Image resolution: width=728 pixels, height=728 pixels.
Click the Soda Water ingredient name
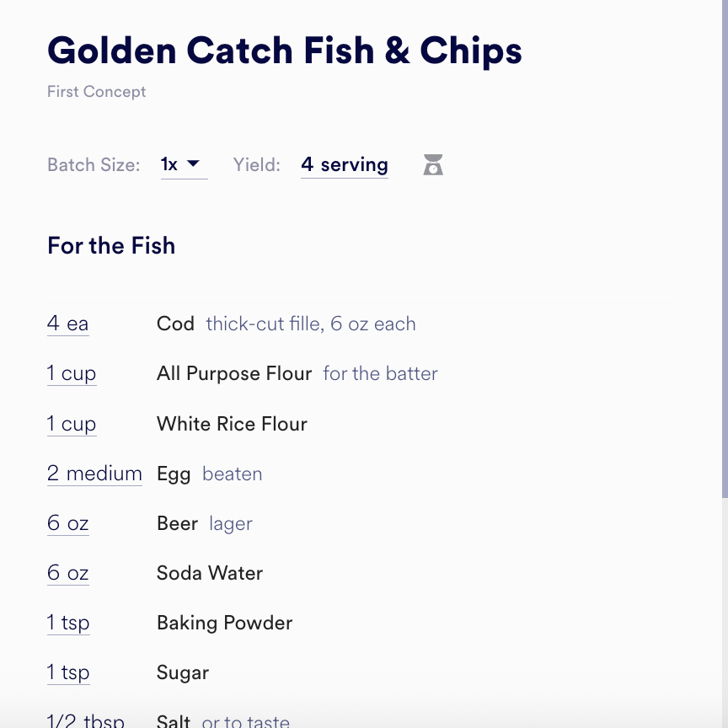coord(210,573)
